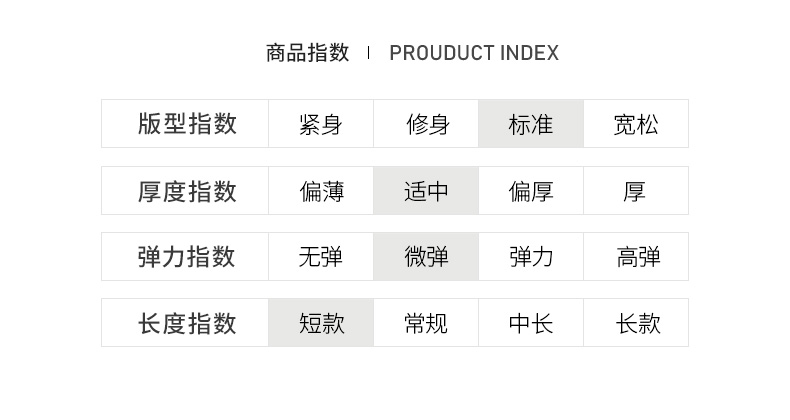The height and width of the screenshot is (420, 790).
Task: Click the highlighted 微弹 elasticity cell
Action: [426, 257]
